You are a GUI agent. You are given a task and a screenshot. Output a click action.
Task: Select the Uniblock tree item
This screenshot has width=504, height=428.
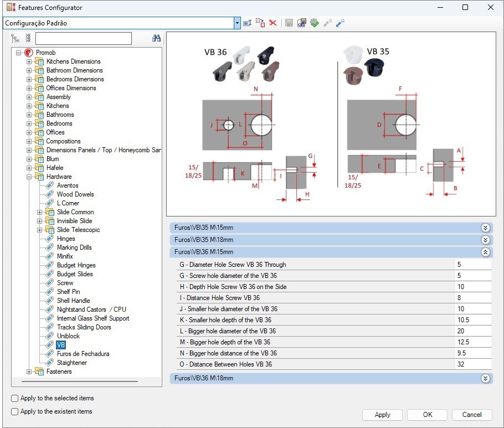coord(69,336)
